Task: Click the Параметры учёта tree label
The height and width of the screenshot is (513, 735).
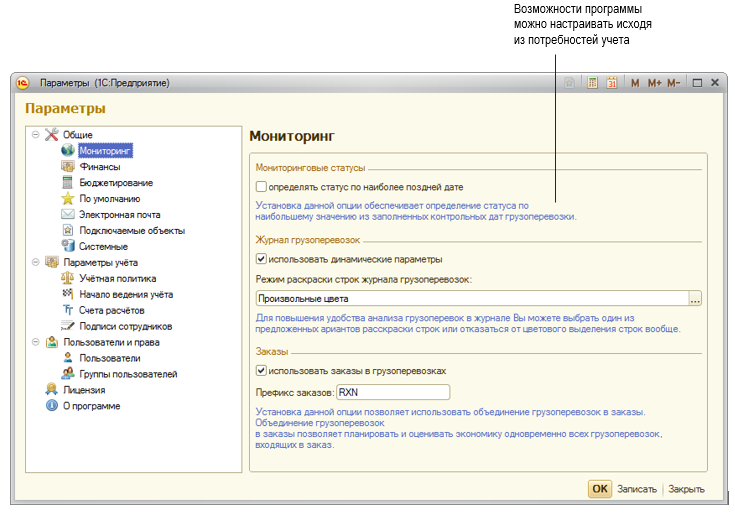Action: (101, 263)
